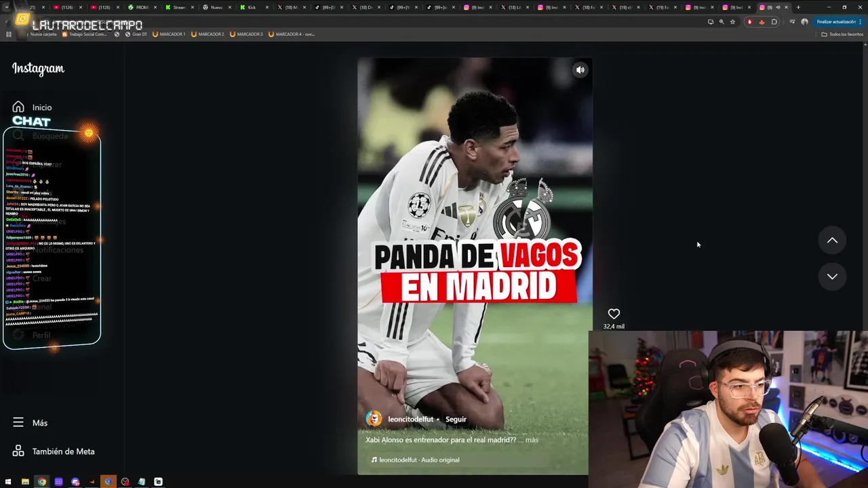Mute the reel audio speaker icon

(x=580, y=70)
